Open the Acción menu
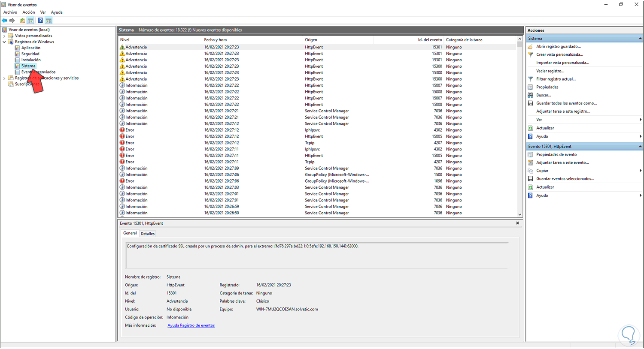The width and height of the screenshot is (644, 349). (x=28, y=12)
